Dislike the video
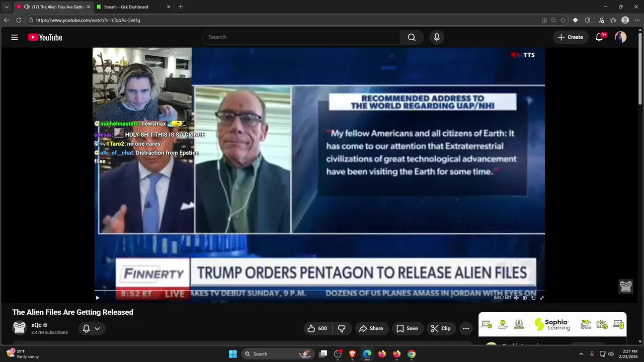This screenshot has width=644, height=362. 342,328
